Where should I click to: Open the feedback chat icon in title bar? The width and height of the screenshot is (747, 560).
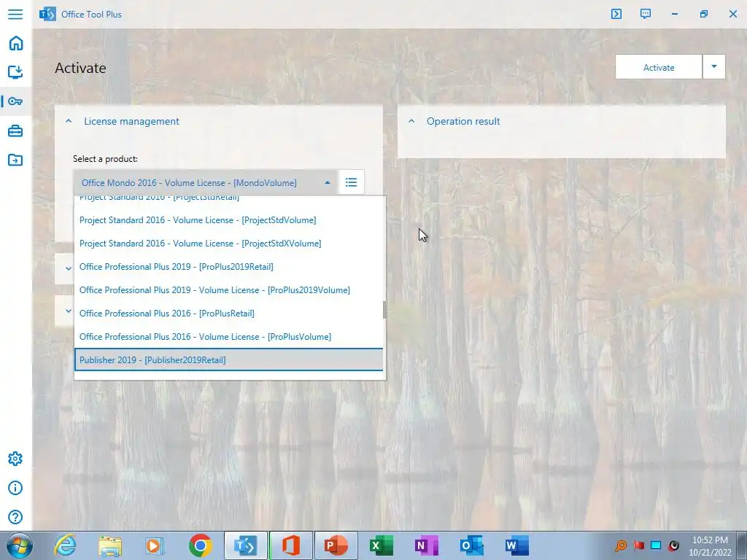[646, 14]
